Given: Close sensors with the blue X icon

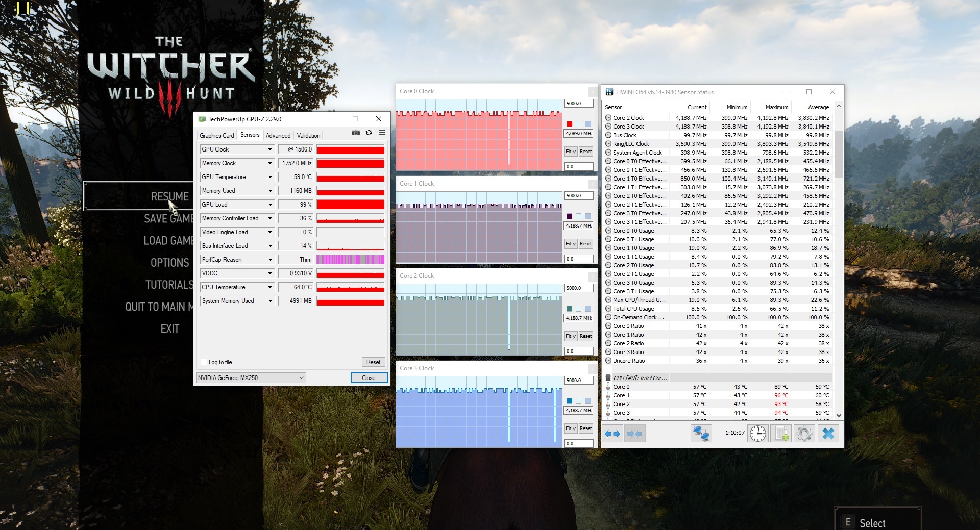Looking at the screenshot, I should [828, 434].
